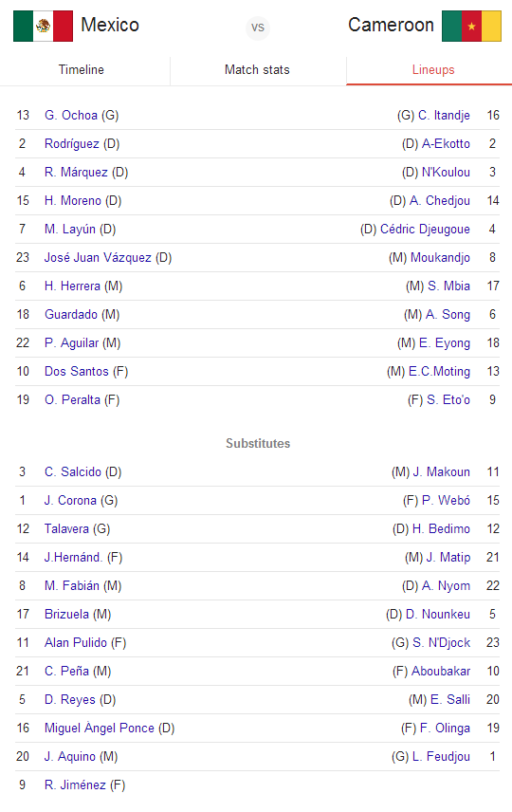Screen dimensions: 512x812
Task: Open A. Song player link
Action: 448,314
